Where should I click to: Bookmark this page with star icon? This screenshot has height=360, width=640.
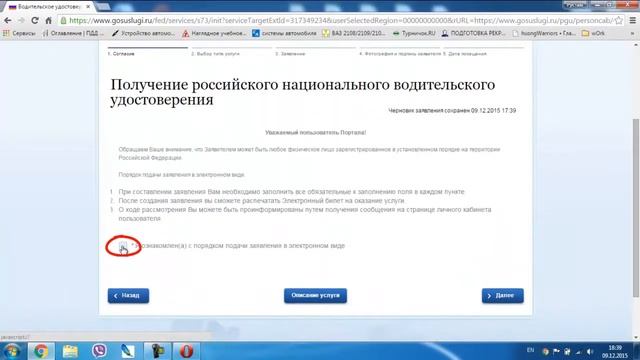point(619,20)
